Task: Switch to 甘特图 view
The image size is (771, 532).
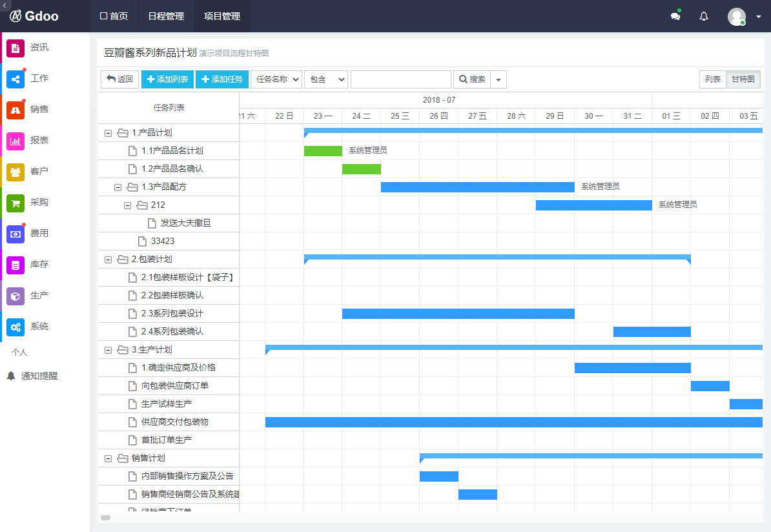Action: (743, 79)
